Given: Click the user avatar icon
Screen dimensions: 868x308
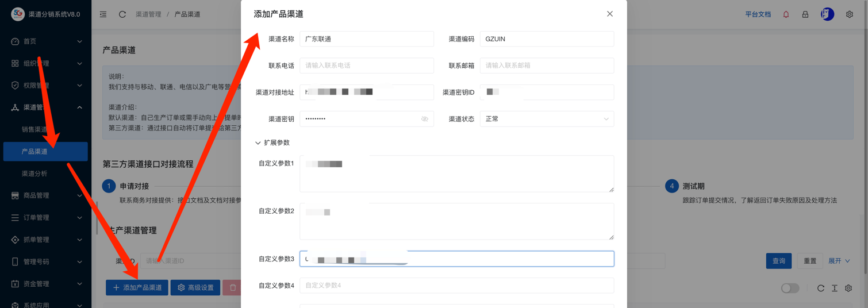Looking at the screenshot, I should tap(827, 14).
